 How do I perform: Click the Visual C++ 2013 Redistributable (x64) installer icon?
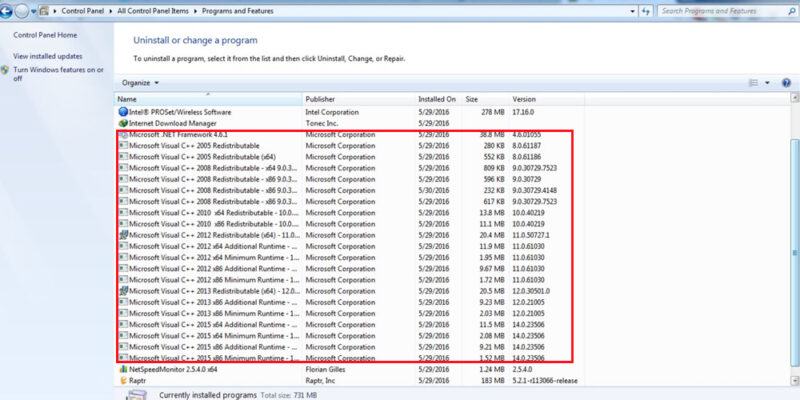[x=123, y=291]
